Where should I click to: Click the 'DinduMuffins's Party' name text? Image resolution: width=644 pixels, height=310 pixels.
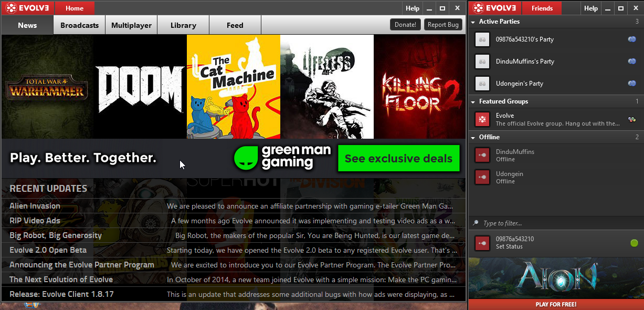coord(525,61)
